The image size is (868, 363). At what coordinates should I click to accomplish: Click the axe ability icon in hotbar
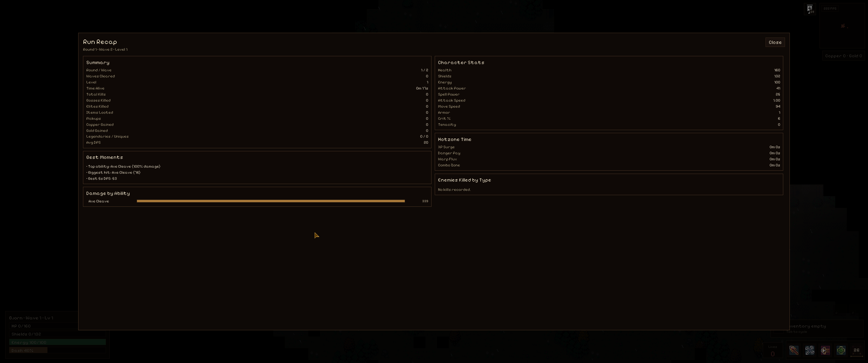click(x=794, y=350)
